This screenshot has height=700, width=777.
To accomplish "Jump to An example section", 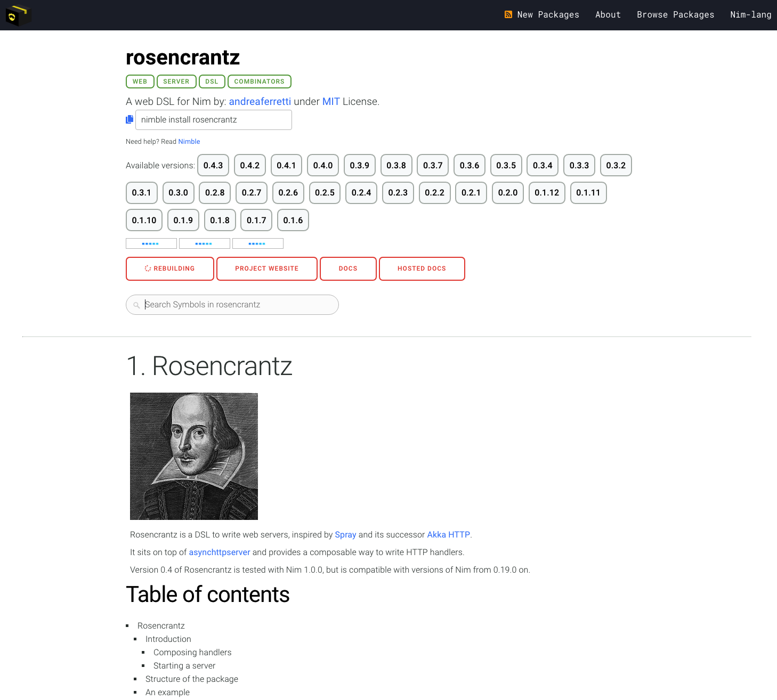I will pos(168,693).
